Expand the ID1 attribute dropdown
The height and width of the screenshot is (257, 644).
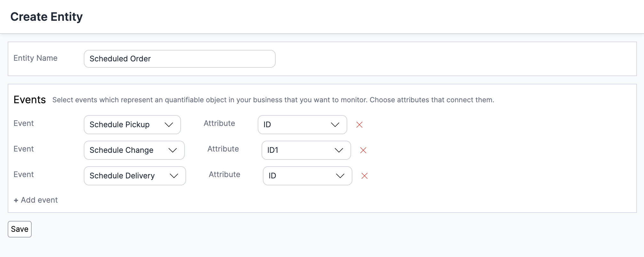306,150
